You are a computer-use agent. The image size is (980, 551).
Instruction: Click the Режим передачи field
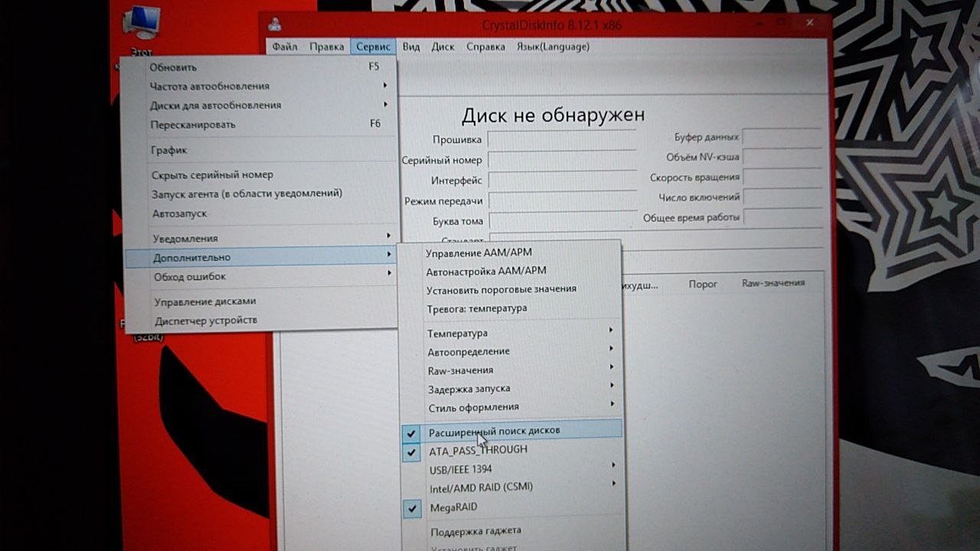pyautogui.click(x=562, y=202)
